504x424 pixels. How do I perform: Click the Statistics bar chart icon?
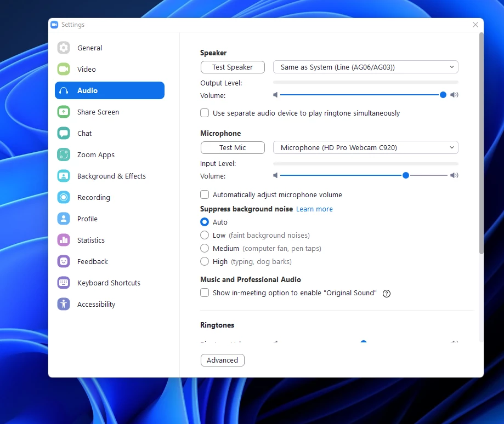tap(64, 240)
